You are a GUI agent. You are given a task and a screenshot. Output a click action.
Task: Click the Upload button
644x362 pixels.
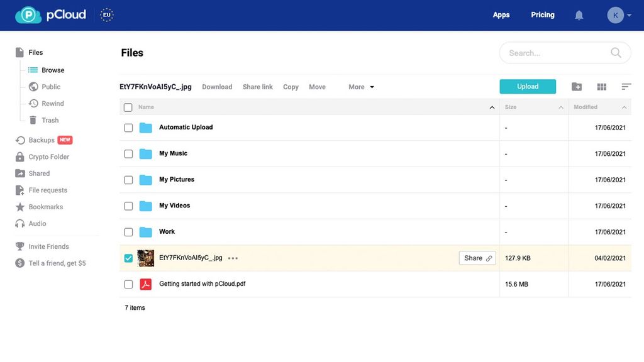(527, 86)
